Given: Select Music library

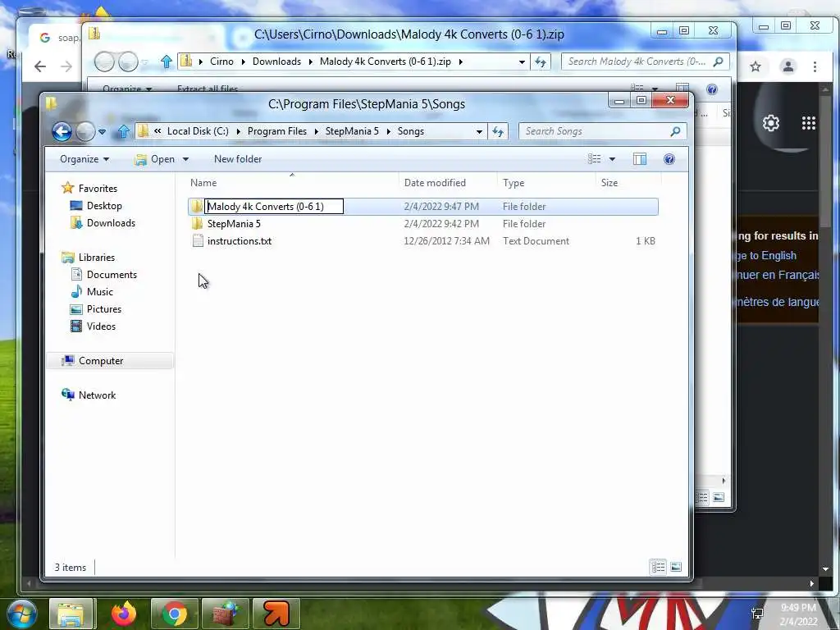Looking at the screenshot, I should [x=99, y=291].
